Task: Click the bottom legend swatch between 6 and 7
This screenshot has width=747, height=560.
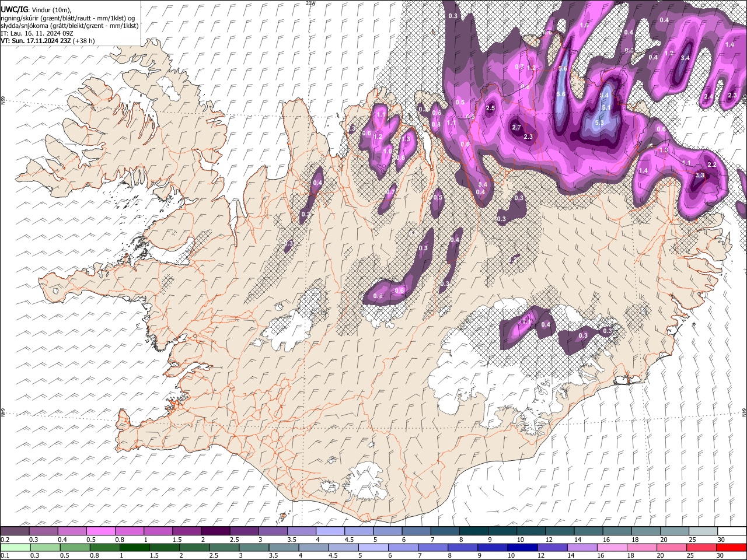Action: tap(403, 547)
